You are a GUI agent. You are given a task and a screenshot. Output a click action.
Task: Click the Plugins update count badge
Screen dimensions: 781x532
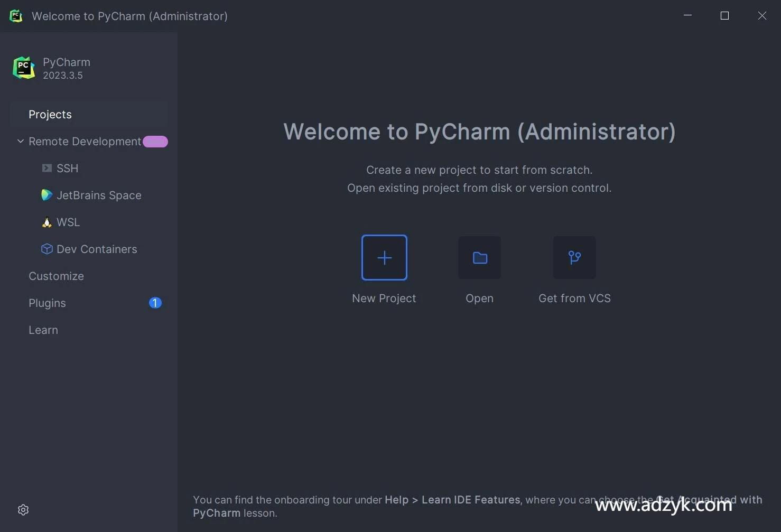coord(155,303)
